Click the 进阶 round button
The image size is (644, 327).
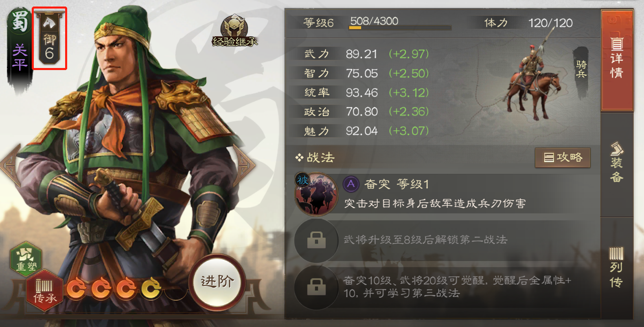(x=217, y=282)
